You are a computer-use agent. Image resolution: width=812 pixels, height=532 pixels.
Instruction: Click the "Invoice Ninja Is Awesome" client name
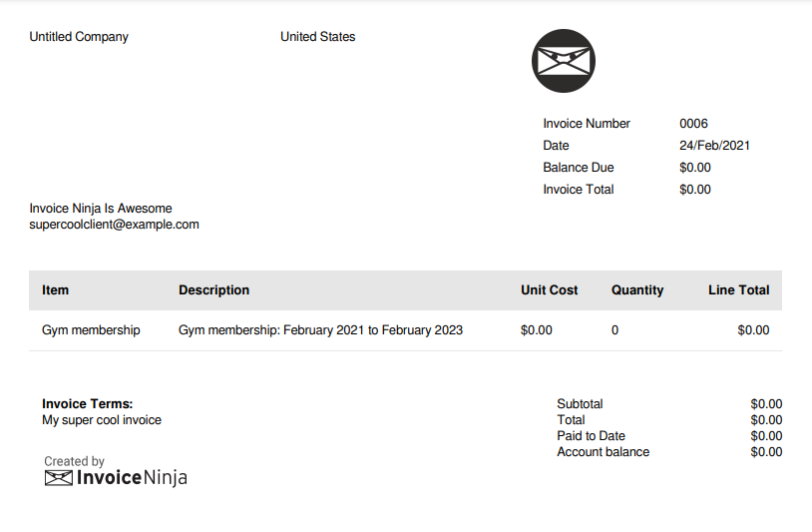pyautogui.click(x=101, y=209)
